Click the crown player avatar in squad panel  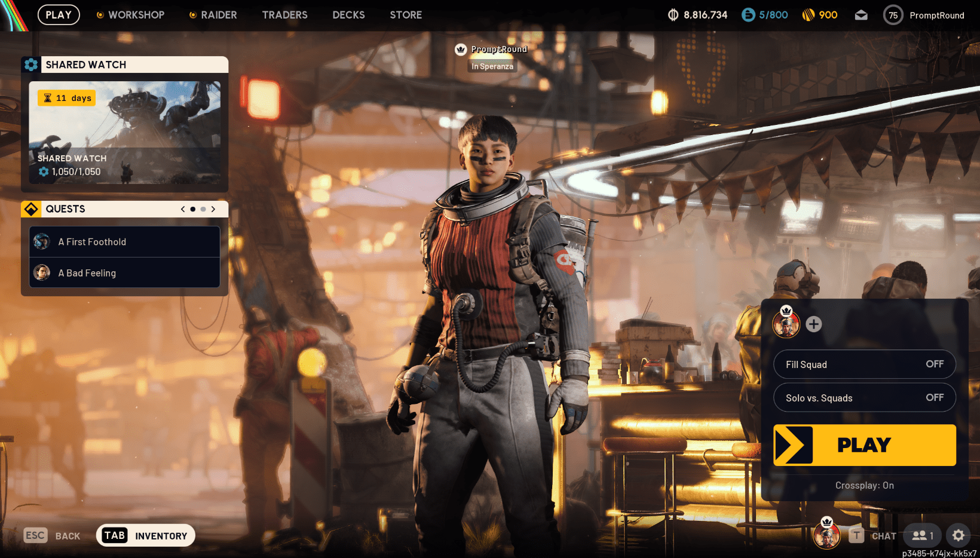788,324
